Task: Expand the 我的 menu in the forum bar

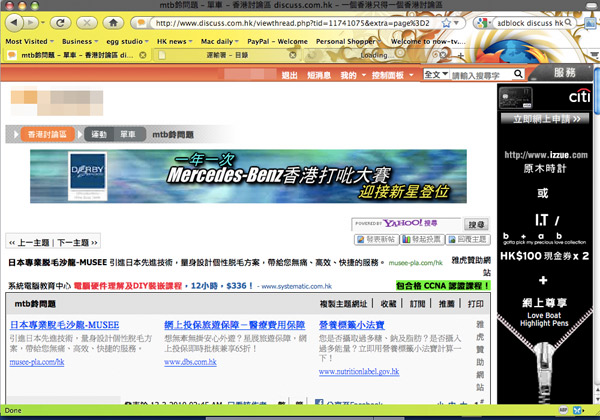Action: point(353,75)
